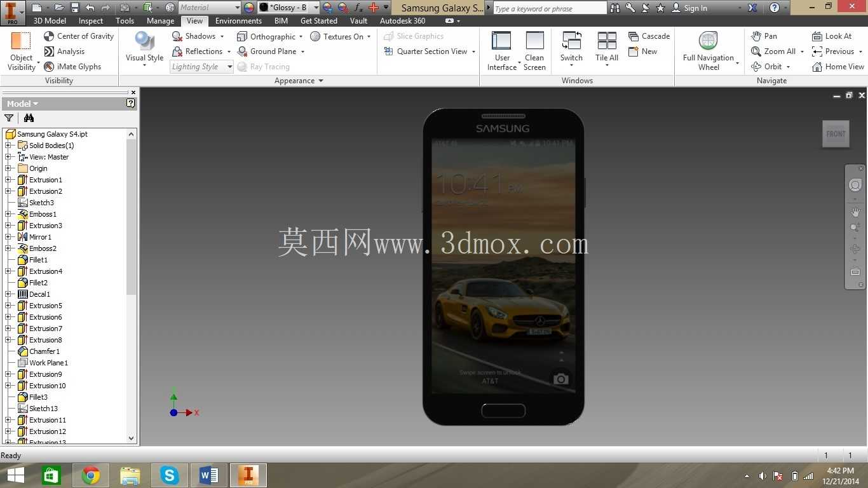Viewport: 868px width, 488px height.
Task: Click the binoculars find icon in browser
Action: point(29,118)
